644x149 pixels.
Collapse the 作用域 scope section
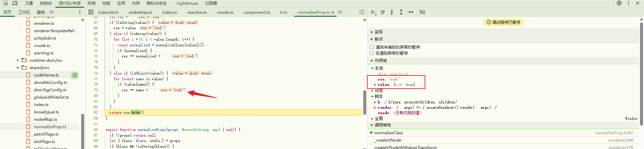(372, 61)
